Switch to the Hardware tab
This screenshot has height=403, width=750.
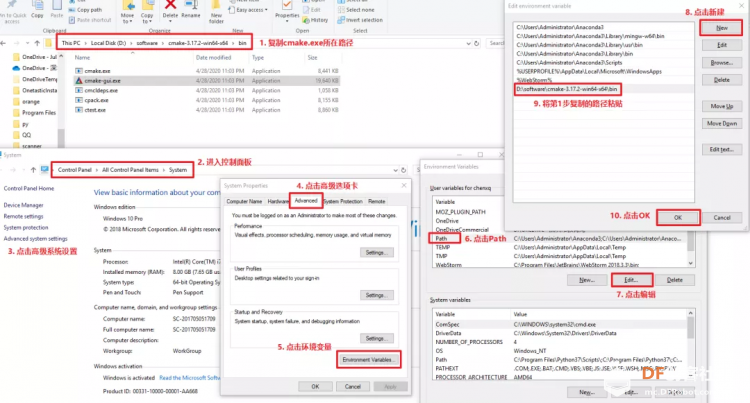coord(277,202)
